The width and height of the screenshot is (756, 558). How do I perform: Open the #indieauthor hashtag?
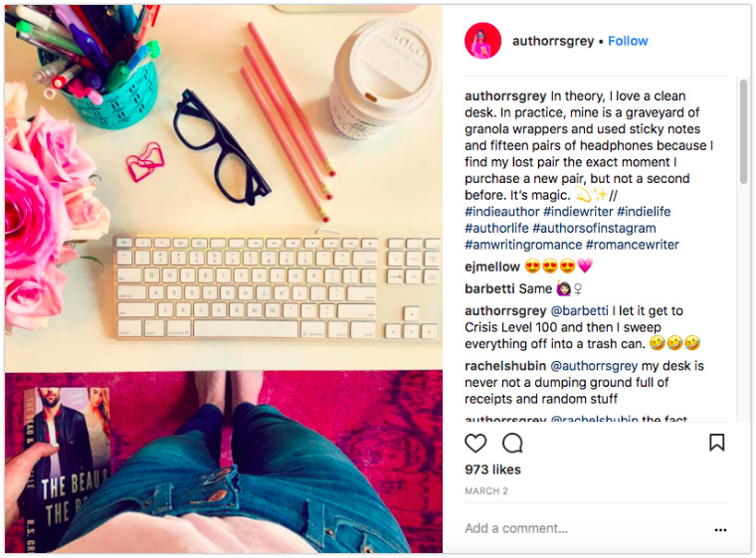tap(502, 212)
